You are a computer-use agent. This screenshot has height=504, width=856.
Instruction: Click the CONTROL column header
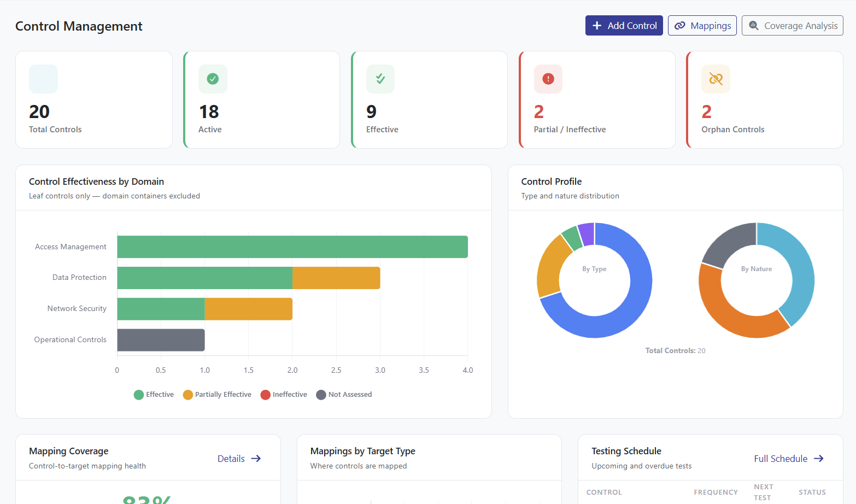tap(604, 493)
